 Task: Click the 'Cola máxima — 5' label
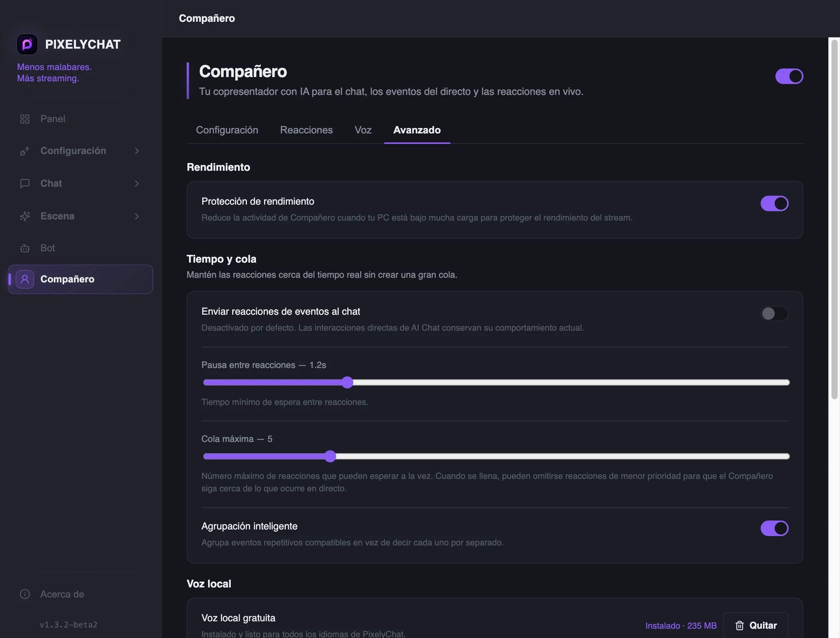tap(237, 439)
